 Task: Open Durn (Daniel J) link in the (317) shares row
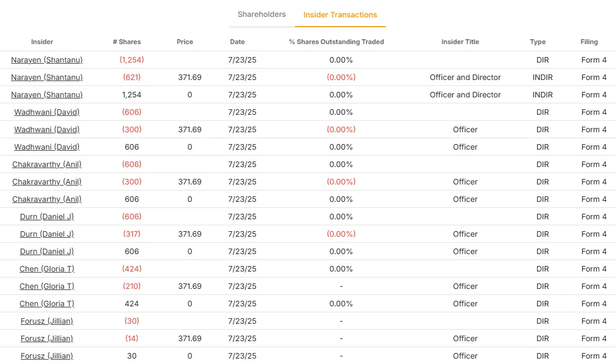47,234
